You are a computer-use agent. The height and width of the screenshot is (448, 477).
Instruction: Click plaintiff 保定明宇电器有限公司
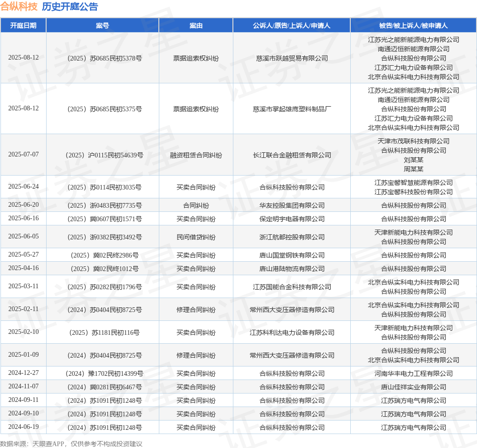pyautogui.click(x=292, y=219)
